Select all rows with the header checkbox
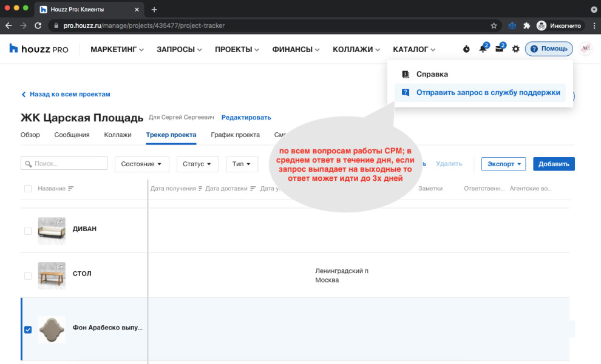 coord(27,188)
